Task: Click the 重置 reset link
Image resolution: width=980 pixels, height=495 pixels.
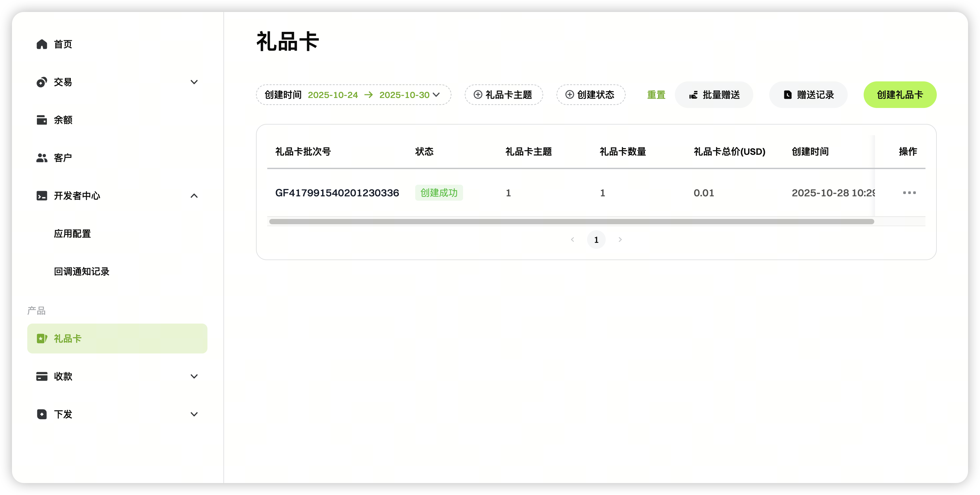Action: (x=656, y=95)
